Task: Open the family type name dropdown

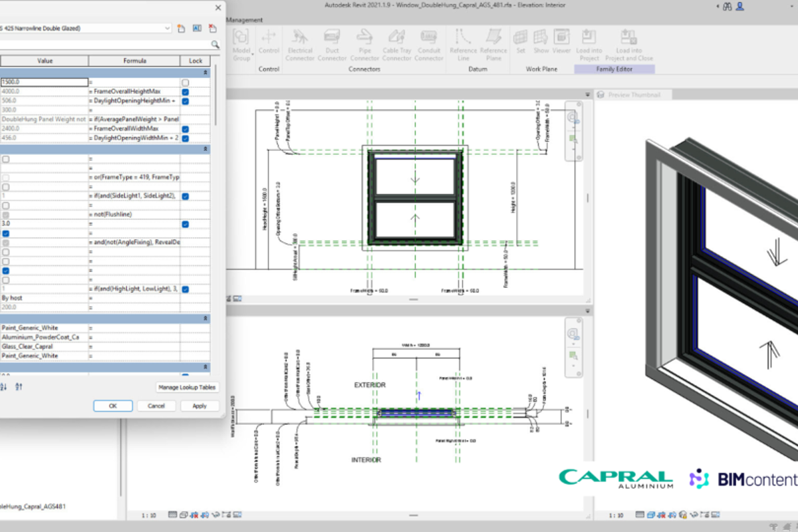Action: point(167,29)
